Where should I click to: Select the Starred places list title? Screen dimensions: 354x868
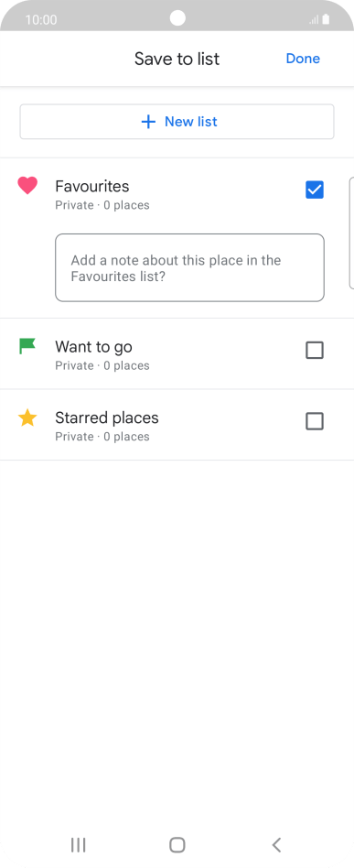(107, 418)
